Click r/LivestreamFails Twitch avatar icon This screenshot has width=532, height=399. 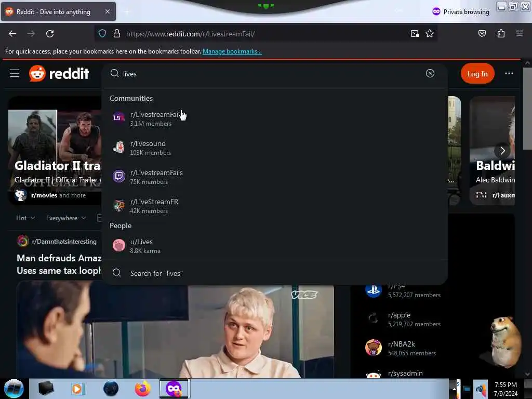click(119, 176)
